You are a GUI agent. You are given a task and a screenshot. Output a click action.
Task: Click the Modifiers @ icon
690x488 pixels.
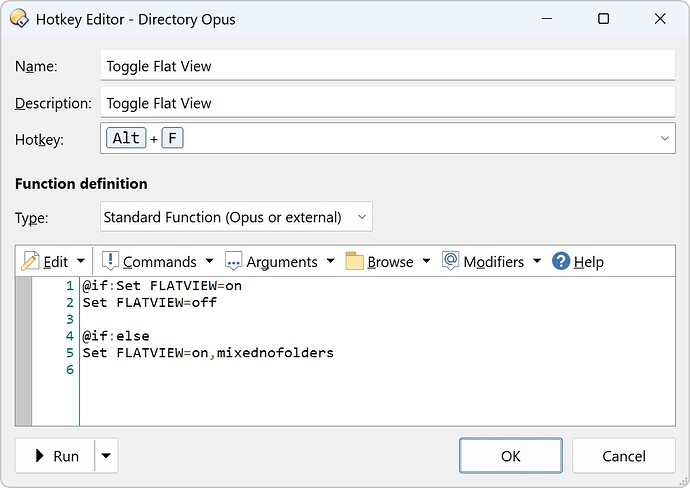click(x=450, y=261)
